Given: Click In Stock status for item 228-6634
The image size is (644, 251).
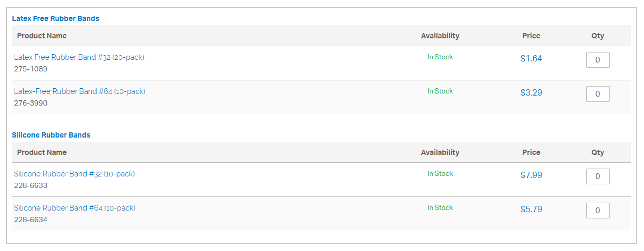Looking at the screenshot, I should point(440,208).
